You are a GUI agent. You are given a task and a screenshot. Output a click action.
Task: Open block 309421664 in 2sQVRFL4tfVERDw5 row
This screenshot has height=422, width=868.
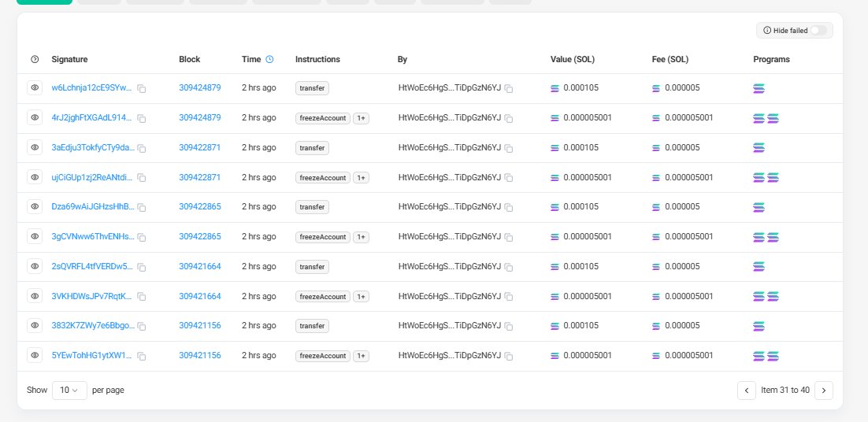tap(200, 266)
